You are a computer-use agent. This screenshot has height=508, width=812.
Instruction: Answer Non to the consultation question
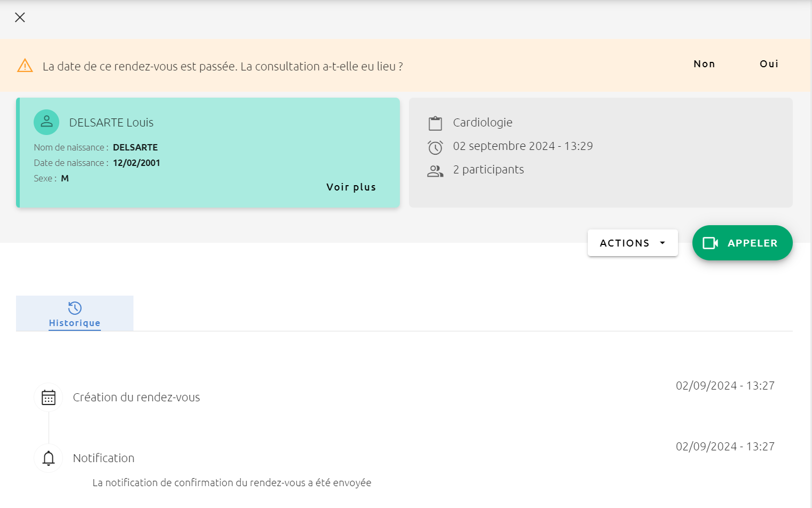pos(704,64)
